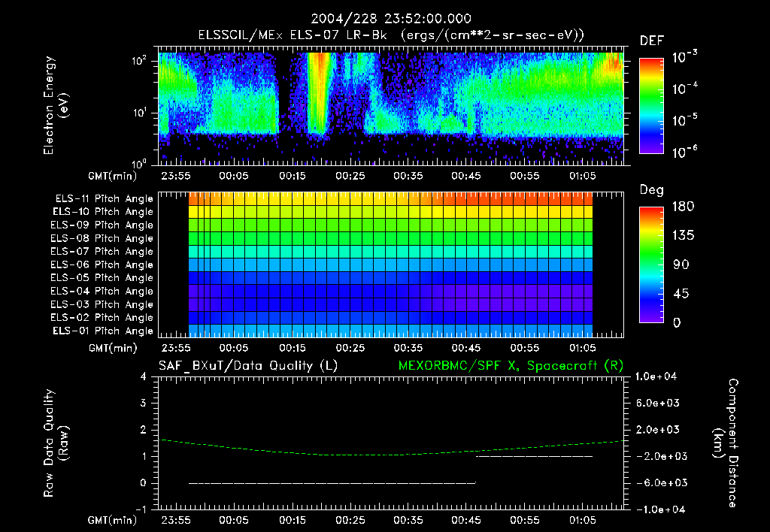The width and height of the screenshot is (770, 532).
Task: Click the DEF colorbar label
Action: tap(652, 41)
